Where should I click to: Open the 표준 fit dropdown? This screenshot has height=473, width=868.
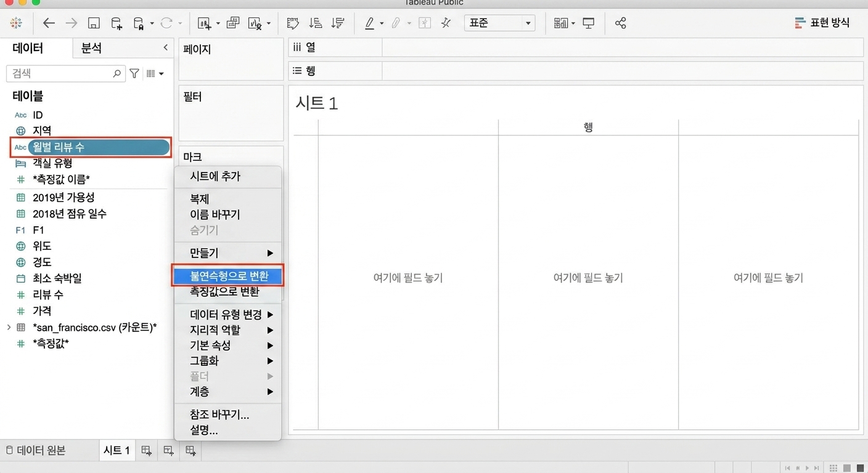coord(499,23)
